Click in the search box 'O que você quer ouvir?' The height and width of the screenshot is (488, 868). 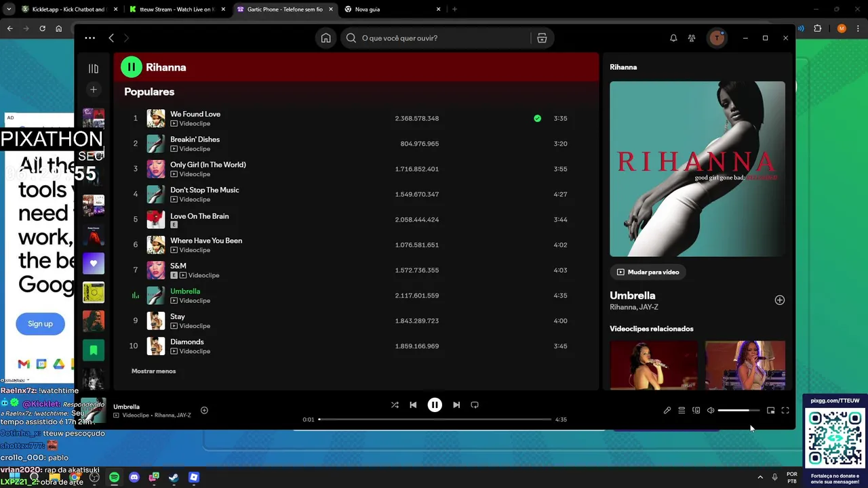[x=436, y=38]
